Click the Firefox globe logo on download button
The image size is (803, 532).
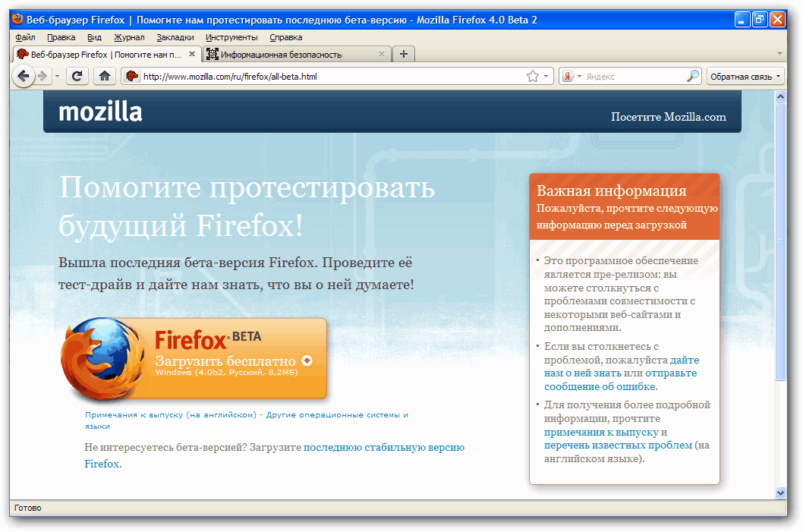coord(102,358)
